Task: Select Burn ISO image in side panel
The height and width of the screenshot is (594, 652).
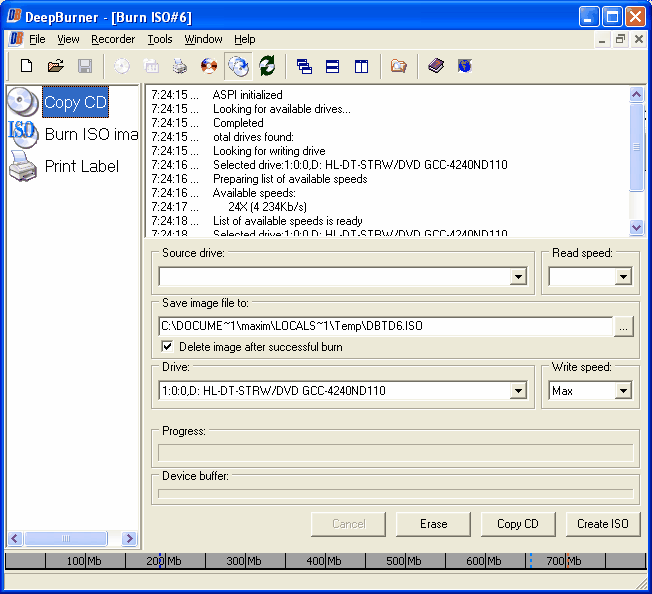Action: (x=91, y=134)
